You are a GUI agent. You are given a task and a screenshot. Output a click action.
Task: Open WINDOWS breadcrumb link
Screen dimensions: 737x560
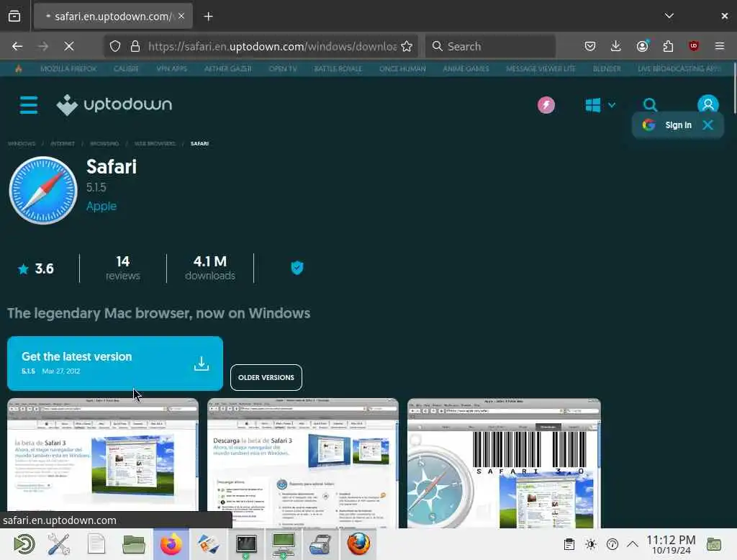22,143
